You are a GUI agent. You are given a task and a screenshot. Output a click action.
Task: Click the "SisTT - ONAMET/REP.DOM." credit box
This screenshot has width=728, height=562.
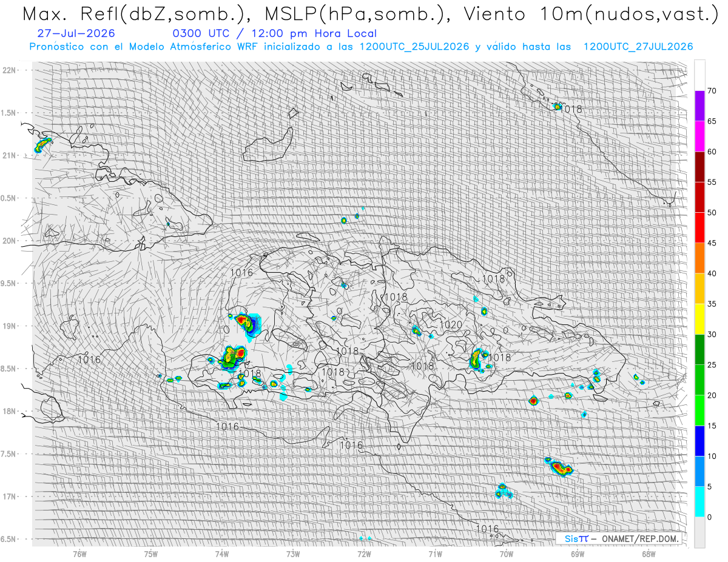(619, 538)
